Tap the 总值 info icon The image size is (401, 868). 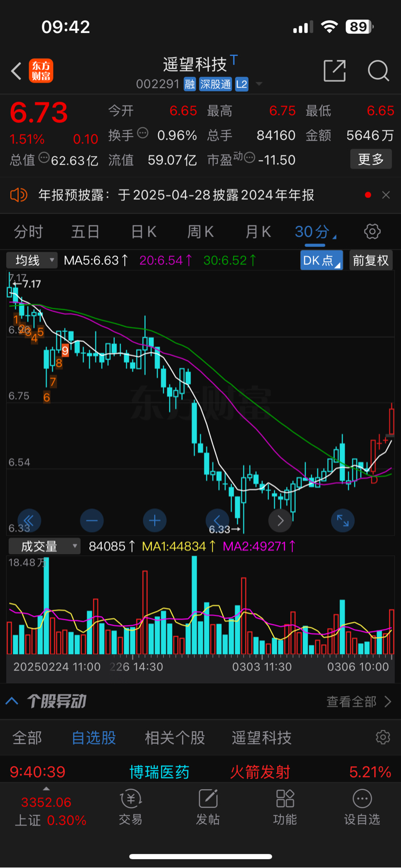click(x=44, y=158)
